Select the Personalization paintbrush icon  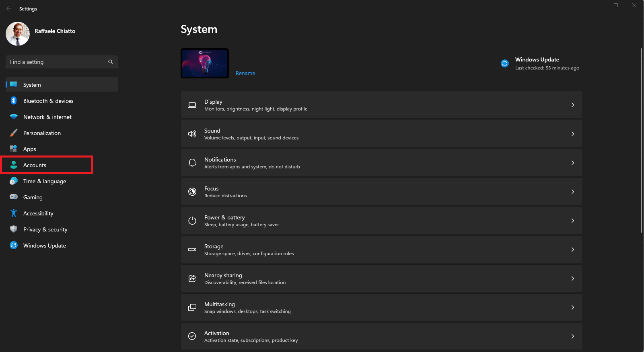[x=14, y=133]
